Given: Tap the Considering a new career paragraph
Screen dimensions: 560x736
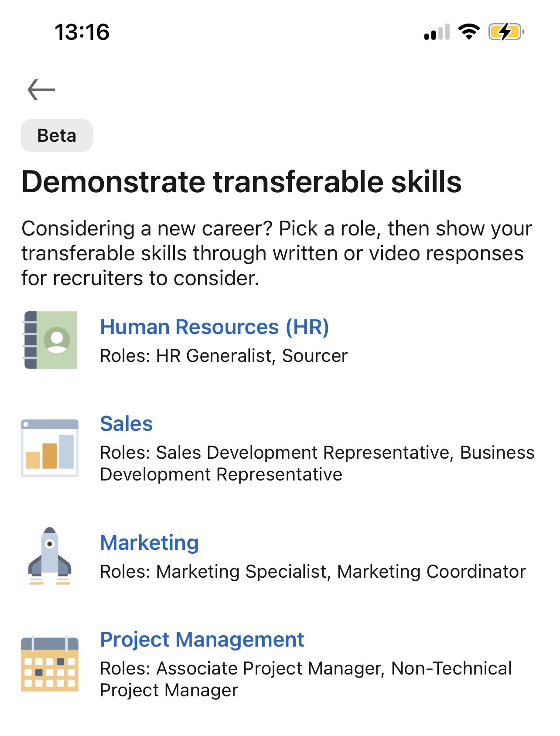Looking at the screenshot, I should coord(277,253).
